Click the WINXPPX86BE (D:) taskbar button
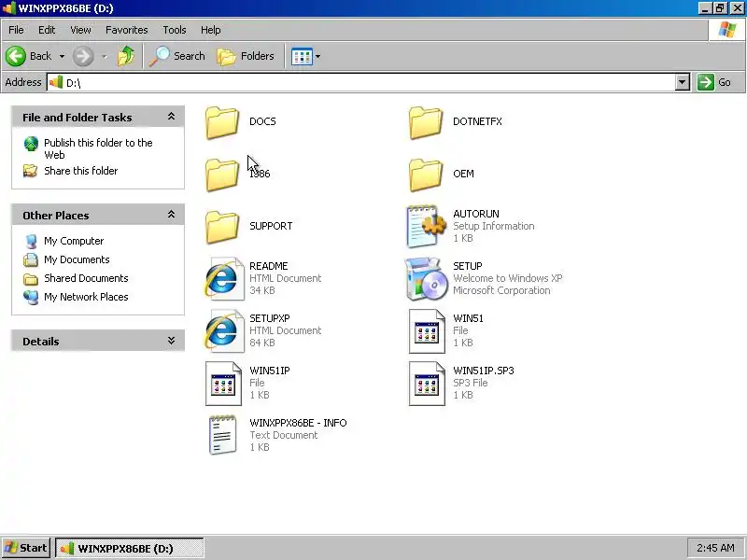747x560 pixels. [x=130, y=548]
